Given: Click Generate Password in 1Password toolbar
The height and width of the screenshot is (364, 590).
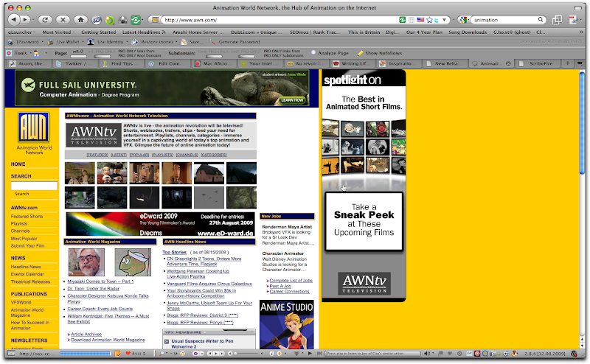Looking at the screenshot, I should [x=235, y=42].
